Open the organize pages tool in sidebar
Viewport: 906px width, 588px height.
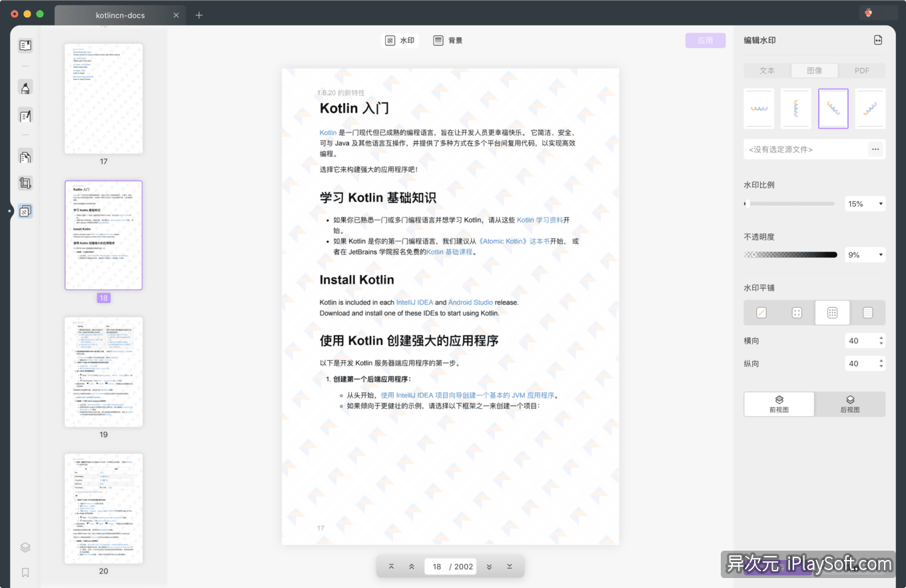pos(25,157)
